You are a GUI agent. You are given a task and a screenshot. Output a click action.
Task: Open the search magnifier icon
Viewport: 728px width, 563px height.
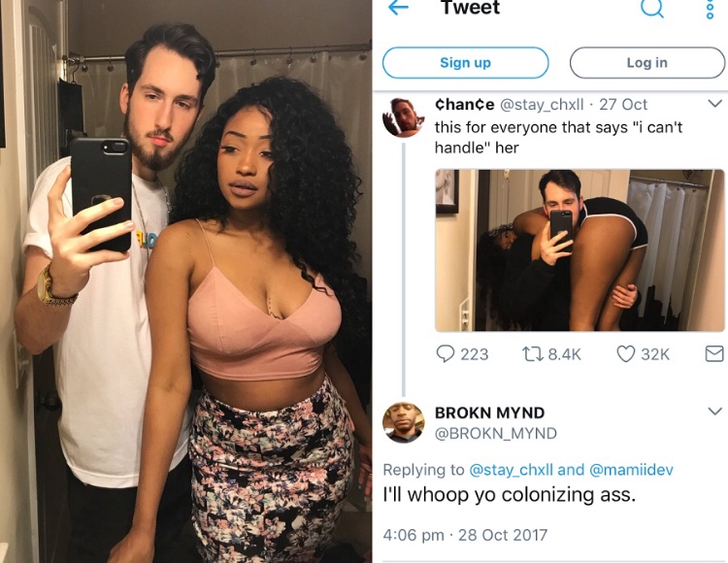(652, 8)
